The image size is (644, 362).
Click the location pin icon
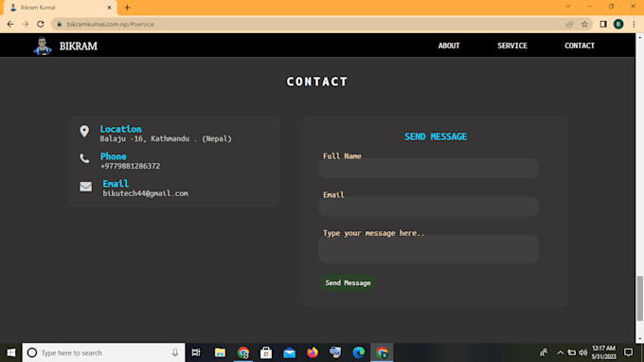84,131
